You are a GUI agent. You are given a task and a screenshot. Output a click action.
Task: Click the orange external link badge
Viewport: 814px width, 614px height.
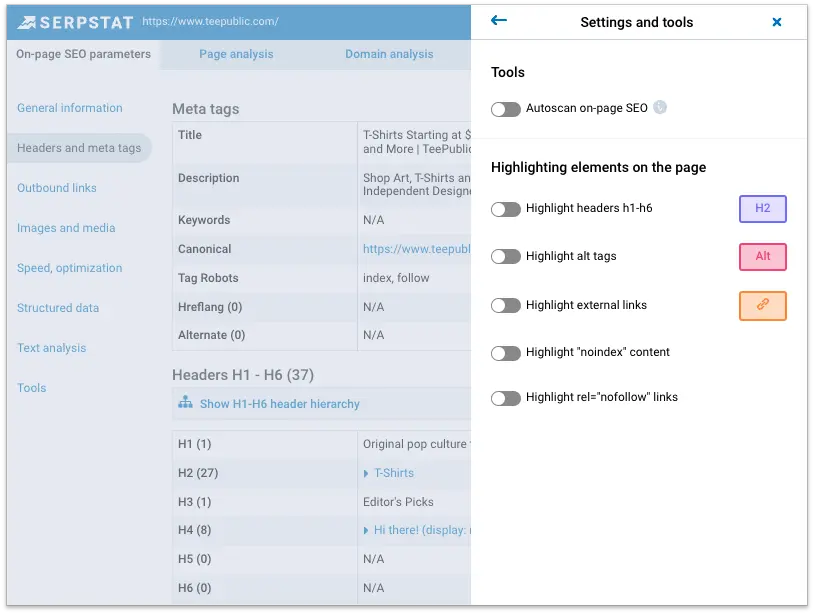pos(762,306)
